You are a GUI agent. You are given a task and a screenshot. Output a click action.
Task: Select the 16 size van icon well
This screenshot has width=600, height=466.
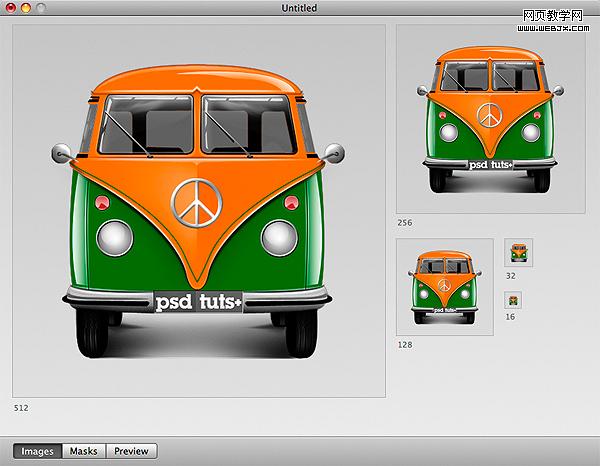(513, 300)
